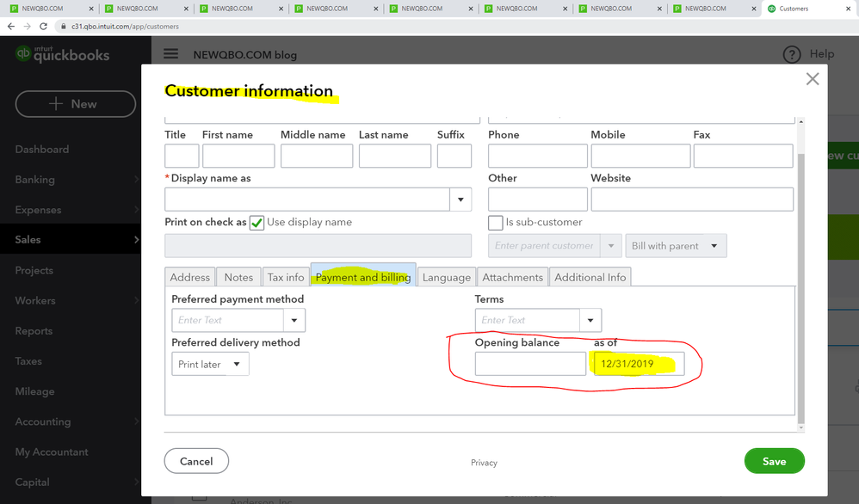This screenshot has width=859, height=504.
Task: Expand the Display name as dropdown
Action: pos(460,200)
